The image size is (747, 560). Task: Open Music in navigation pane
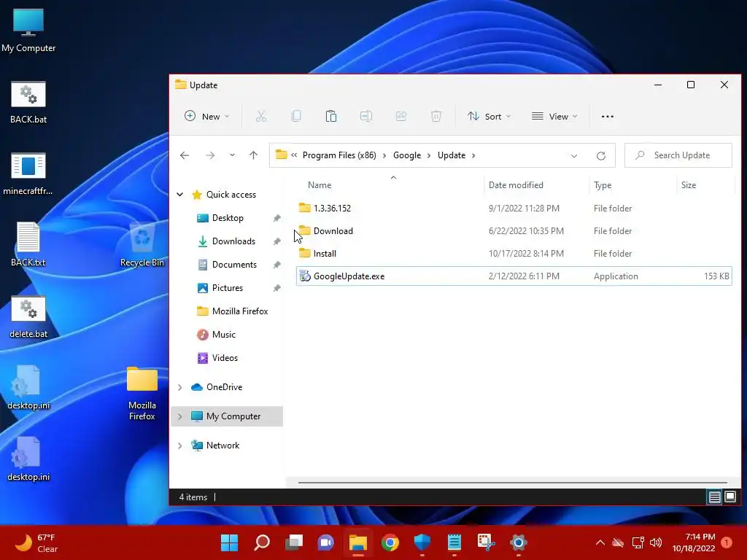click(223, 335)
